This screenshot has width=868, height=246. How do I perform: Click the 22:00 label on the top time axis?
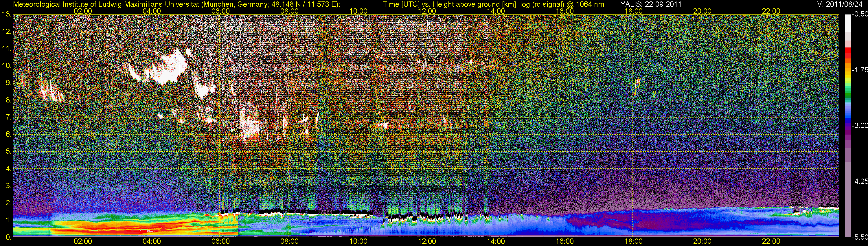[771, 11]
